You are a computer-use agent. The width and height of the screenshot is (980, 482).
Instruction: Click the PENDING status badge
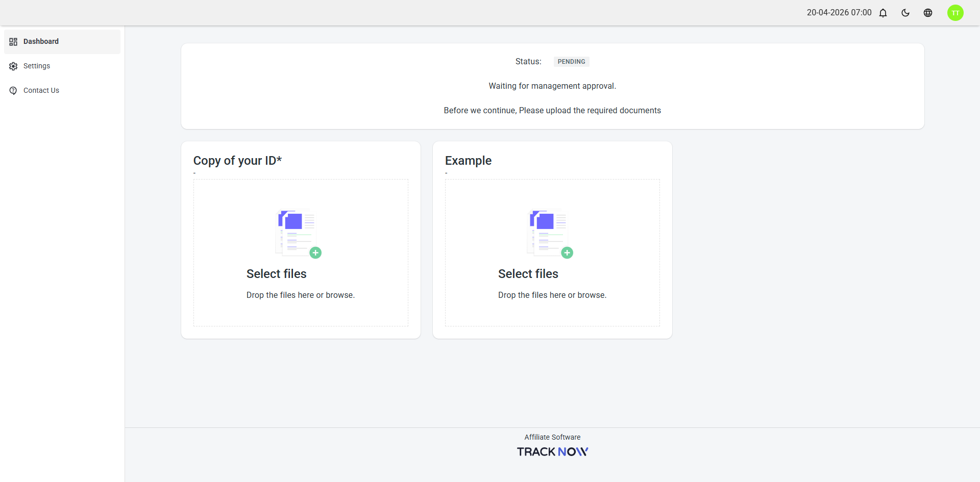click(x=571, y=62)
